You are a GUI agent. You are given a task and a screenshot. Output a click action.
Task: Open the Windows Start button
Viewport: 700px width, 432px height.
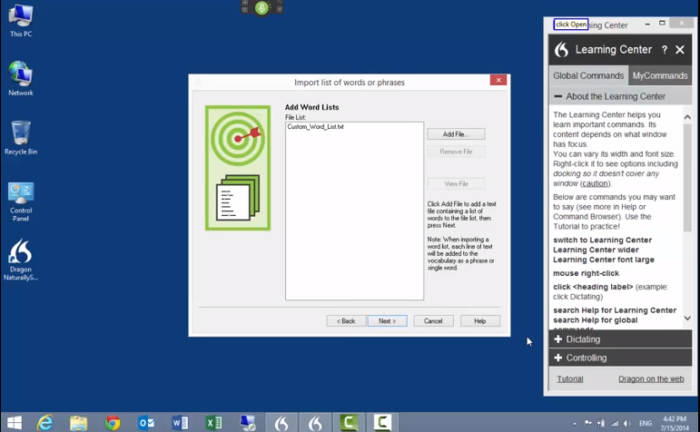pos(14,422)
